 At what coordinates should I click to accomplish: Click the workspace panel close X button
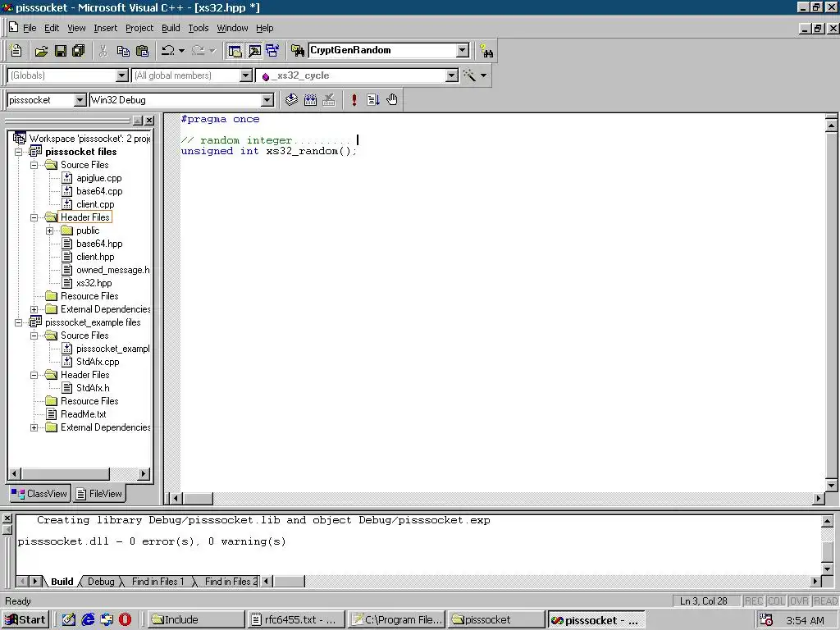point(149,121)
